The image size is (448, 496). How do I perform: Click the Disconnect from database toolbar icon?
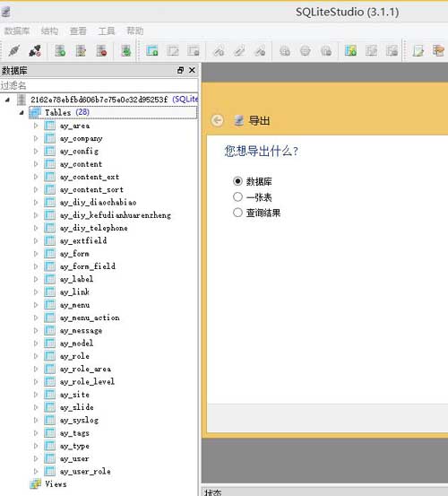point(35,50)
